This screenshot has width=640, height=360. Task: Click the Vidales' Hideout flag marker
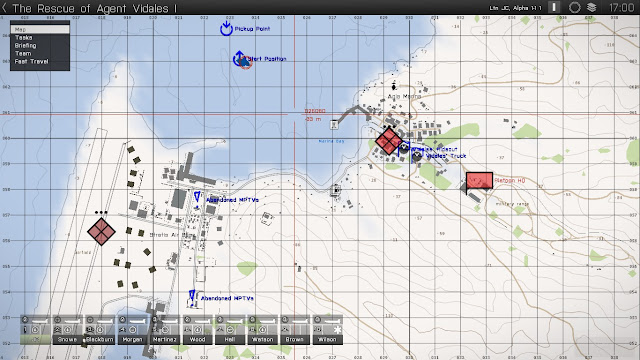404,148
